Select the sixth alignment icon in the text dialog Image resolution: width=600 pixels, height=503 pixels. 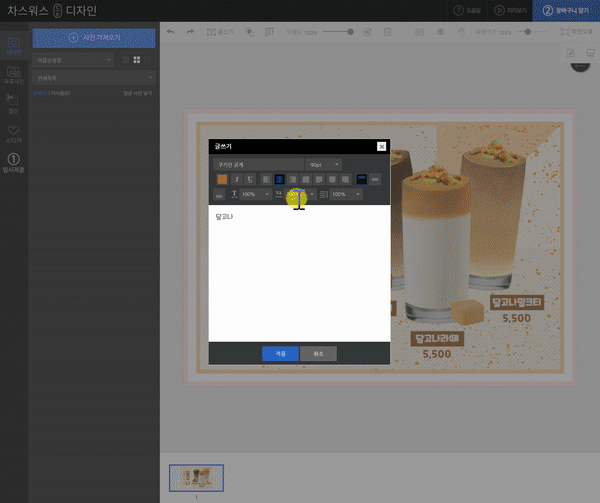pos(332,179)
